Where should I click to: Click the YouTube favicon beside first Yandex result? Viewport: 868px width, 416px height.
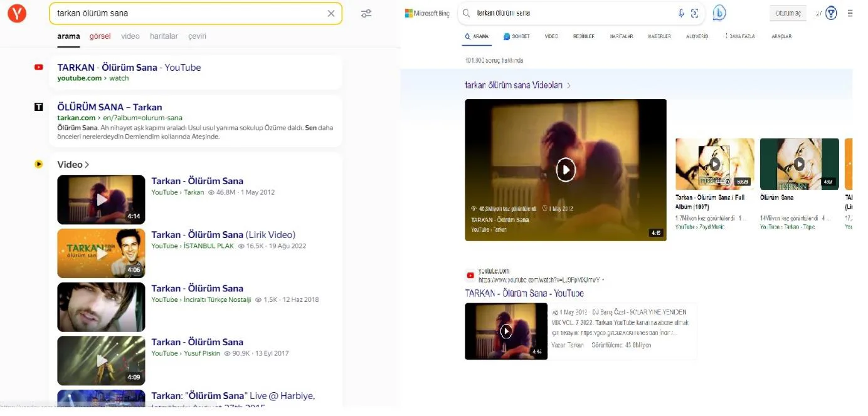pyautogui.click(x=39, y=67)
